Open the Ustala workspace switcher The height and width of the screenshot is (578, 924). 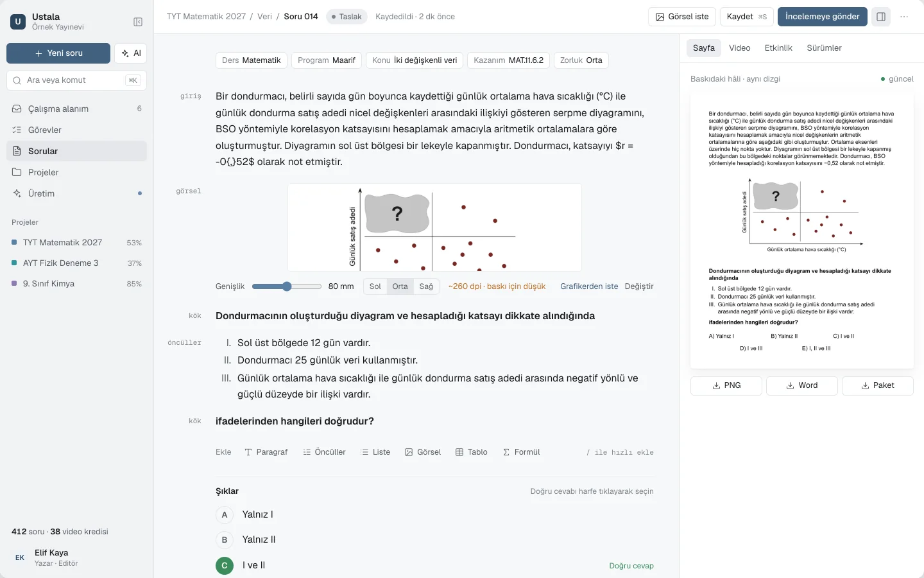coord(58,22)
